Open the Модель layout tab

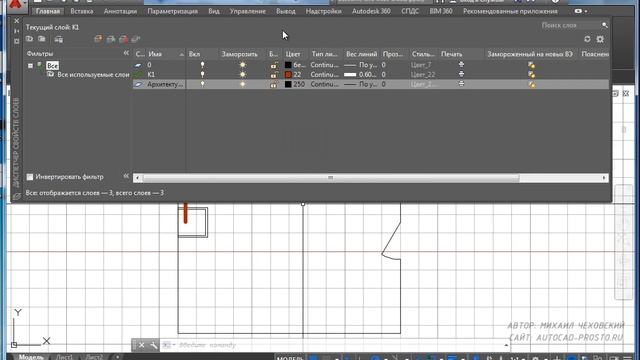pyautogui.click(x=31, y=357)
